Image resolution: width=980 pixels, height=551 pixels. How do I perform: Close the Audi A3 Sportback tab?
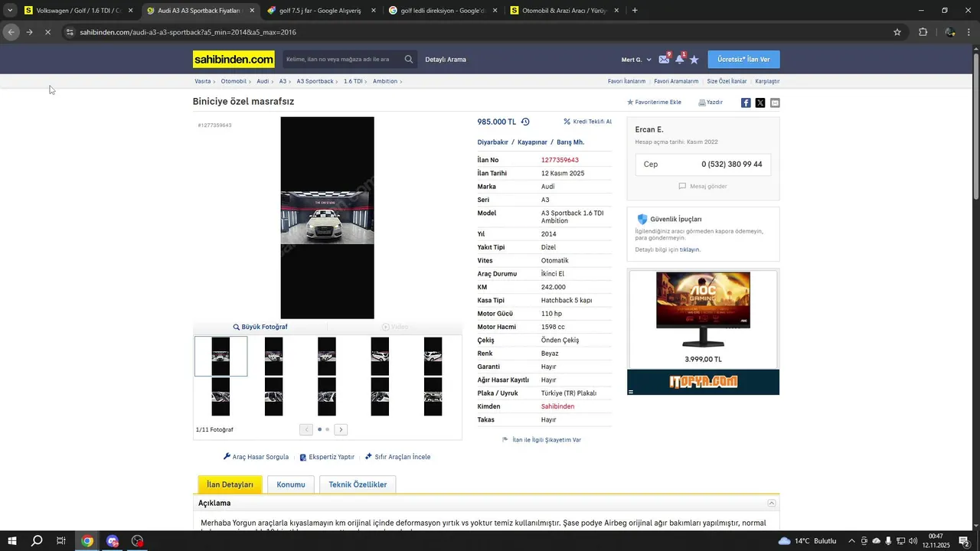252,11
